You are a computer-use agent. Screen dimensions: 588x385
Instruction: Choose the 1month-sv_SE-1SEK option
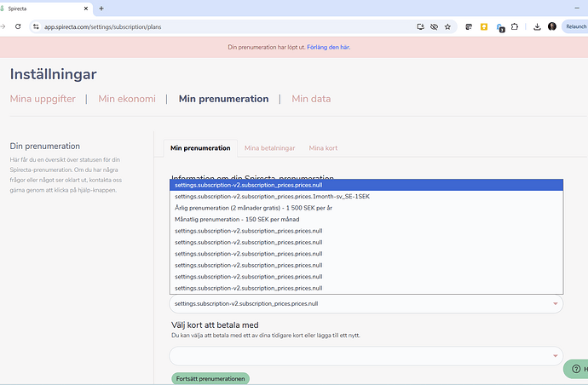pos(366,197)
